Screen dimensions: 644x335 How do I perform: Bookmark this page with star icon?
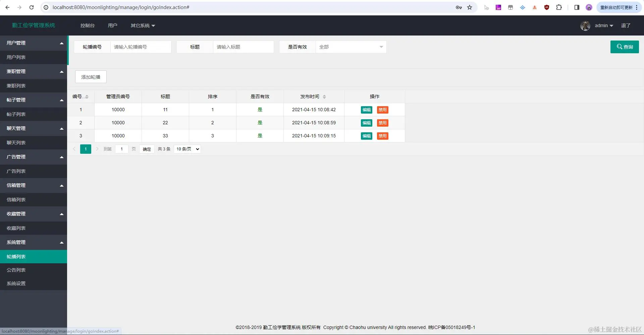pos(470,7)
